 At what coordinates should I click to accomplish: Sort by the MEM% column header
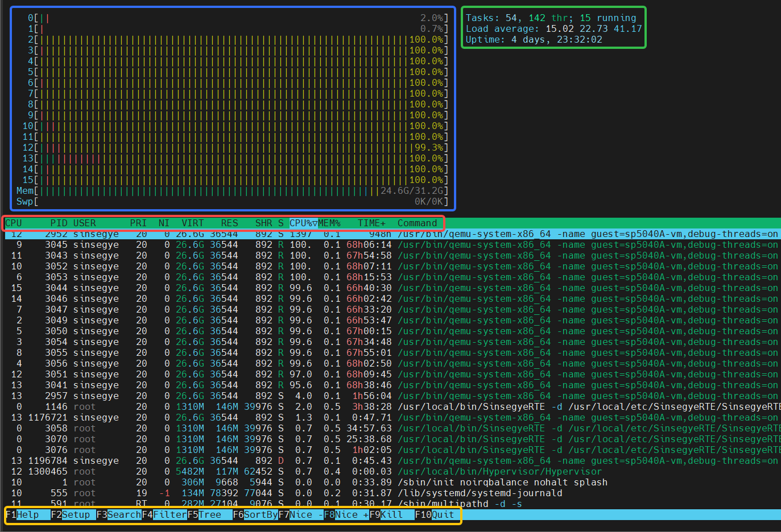coord(329,223)
